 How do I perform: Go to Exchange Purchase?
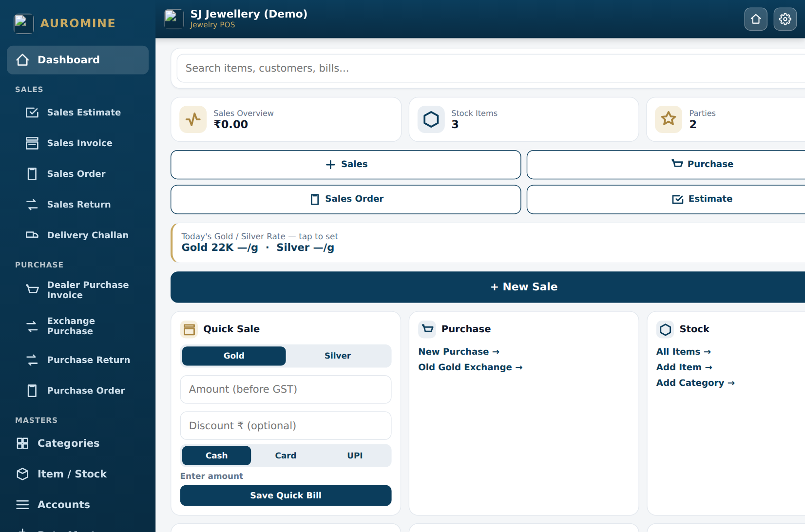pyautogui.click(x=78, y=326)
